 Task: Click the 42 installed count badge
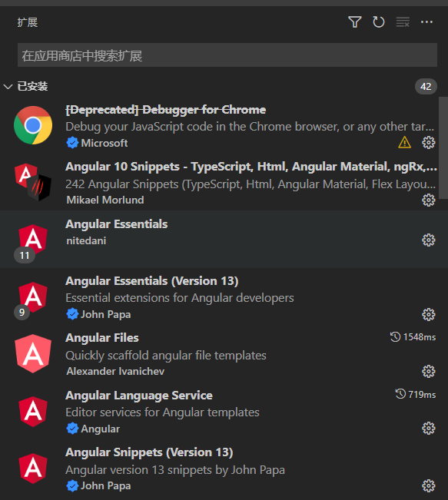pos(426,87)
